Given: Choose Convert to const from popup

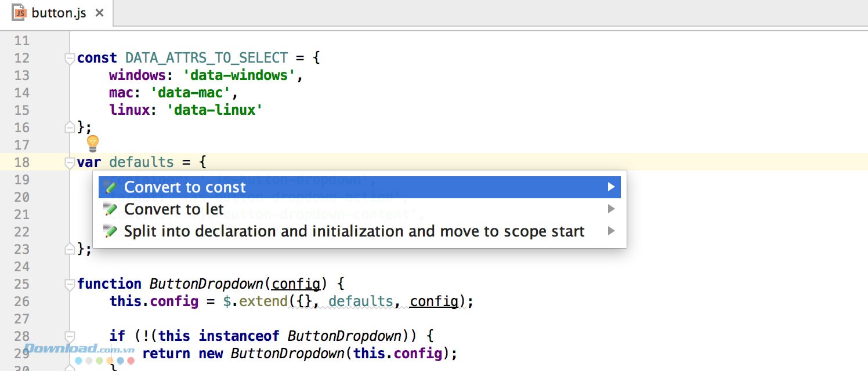Looking at the screenshot, I should (x=185, y=187).
